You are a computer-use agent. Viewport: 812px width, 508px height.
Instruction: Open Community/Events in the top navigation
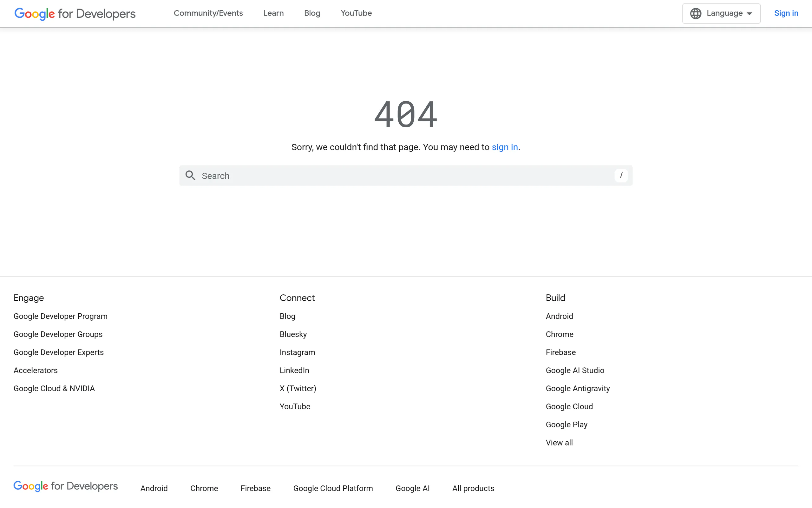click(208, 13)
